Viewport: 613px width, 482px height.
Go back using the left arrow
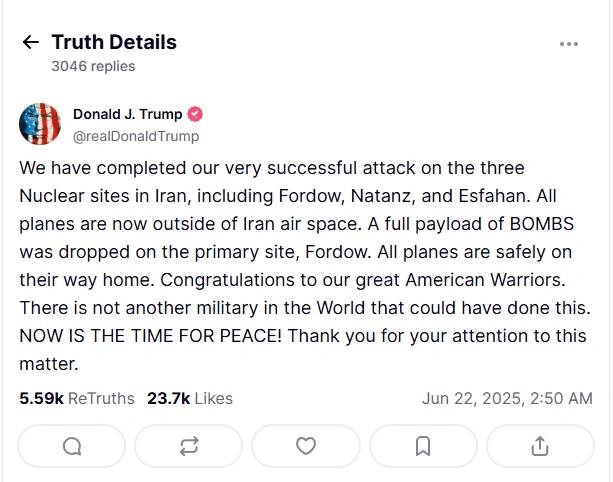tap(31, 43)
